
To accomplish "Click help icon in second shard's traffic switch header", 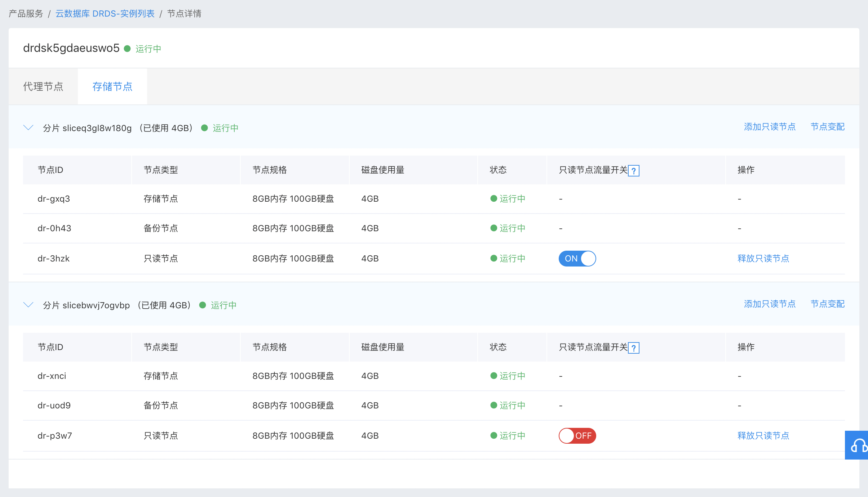I will click(x=633, y=348).
